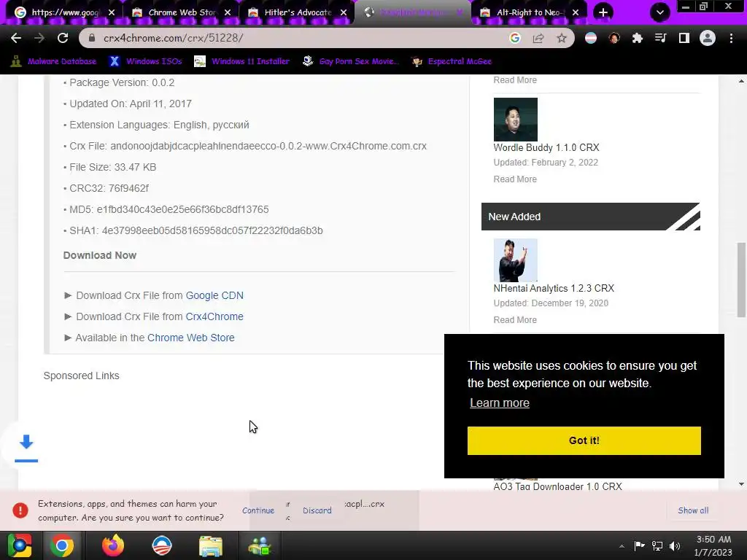
Task: Open the Obama logo taskbar app
Action: (162, 545)
